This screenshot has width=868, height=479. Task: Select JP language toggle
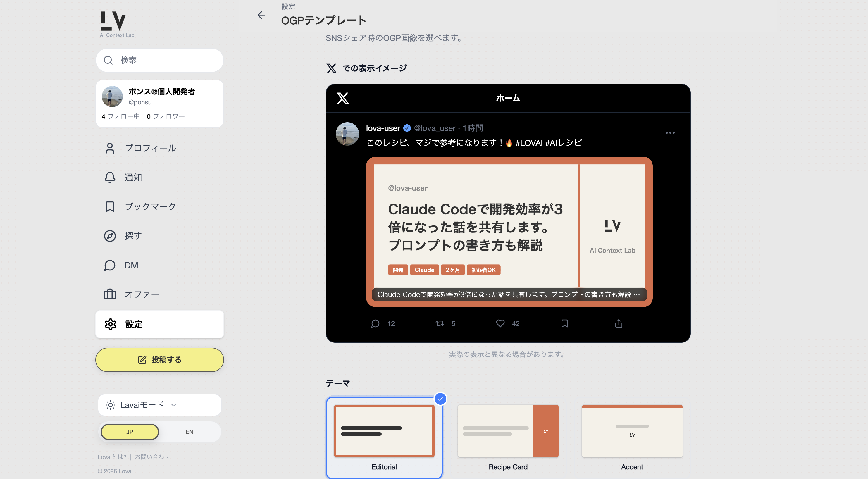coord(130,432)
